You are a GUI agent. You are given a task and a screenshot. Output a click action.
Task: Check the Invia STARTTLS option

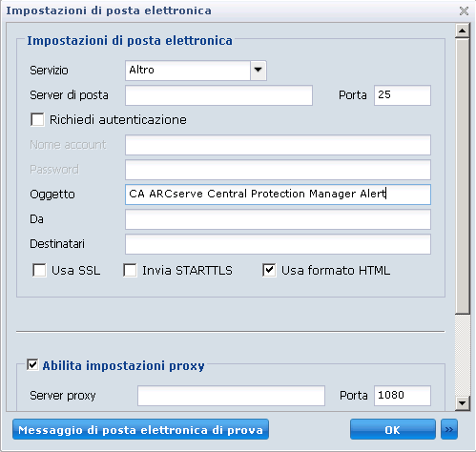(x=130, y=271)
